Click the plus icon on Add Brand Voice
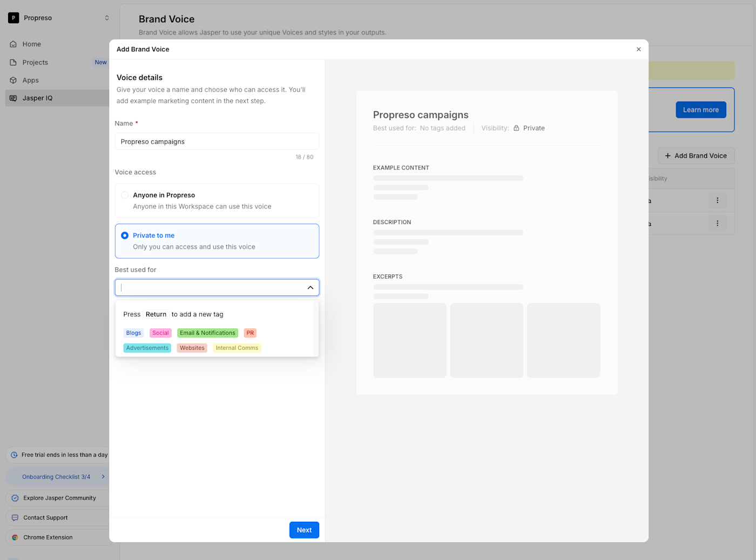This screenshot has height=560, width=756. [x=668, y=156]
